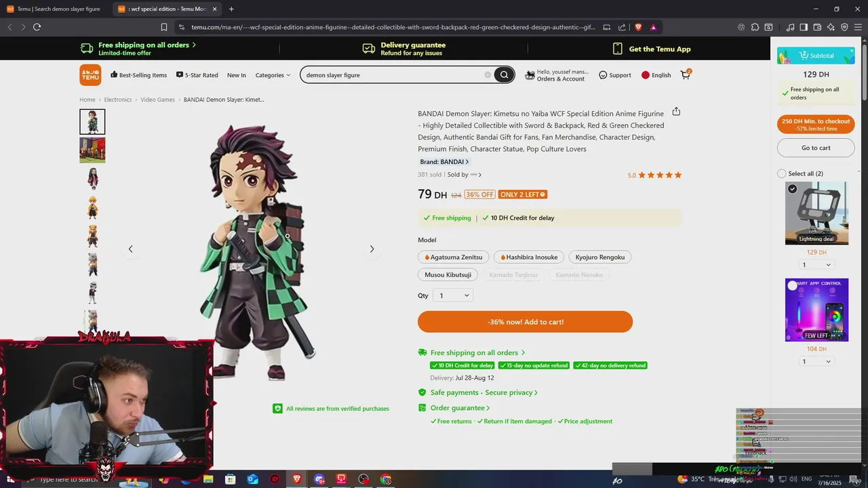The height and width of the screenshot is (488, 868).
Task: Change language from English
Action: [x=656, y=75]
